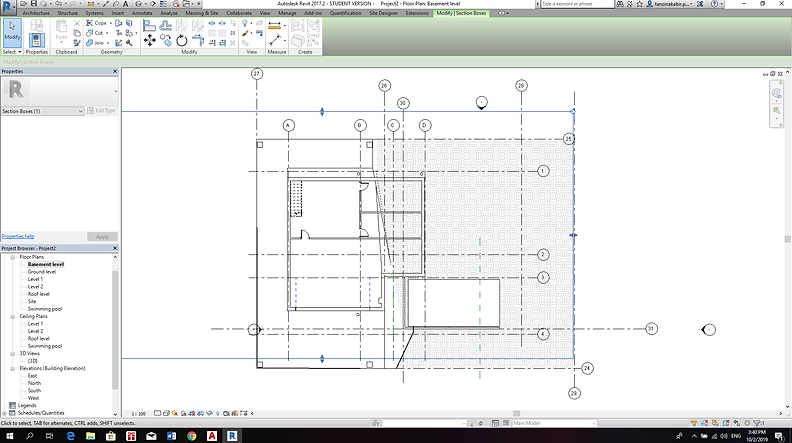Open the Cope tool dropdown arrow

111,23
